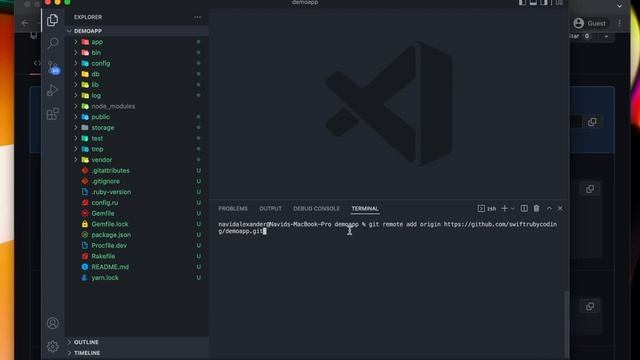Click the Guest profile button in browser

click(589, 23)
